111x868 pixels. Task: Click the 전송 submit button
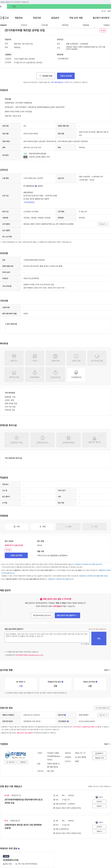[x=99, y=639]
